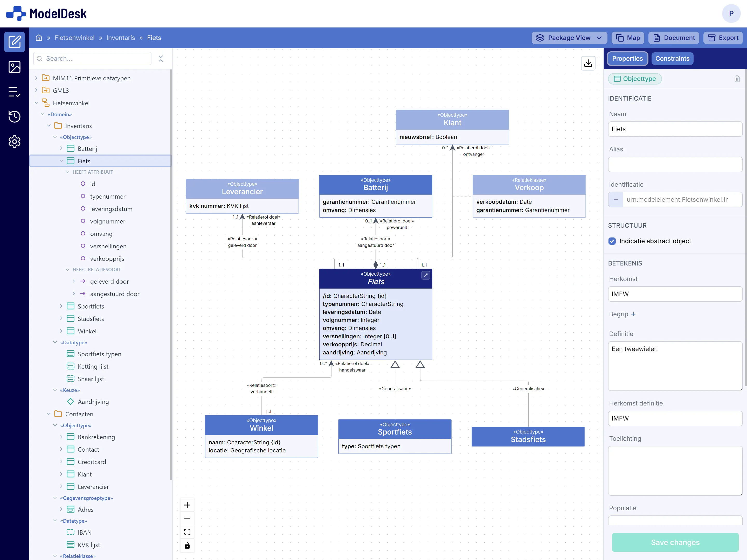Click the download diagram icon on canvas
The image size is (747, 560).
pos(588,63)
